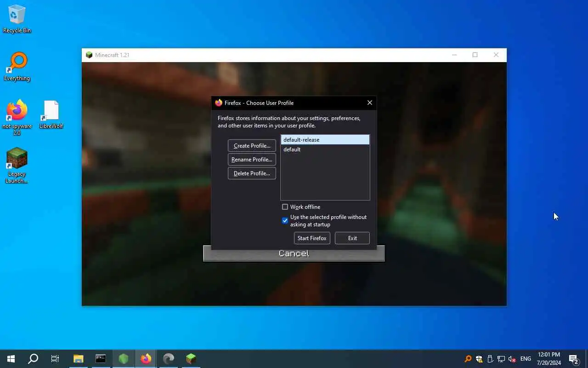Open the notification center icon
Image resolution: width=588 pixels, height=368 pixels.
[x=574, y=359]
